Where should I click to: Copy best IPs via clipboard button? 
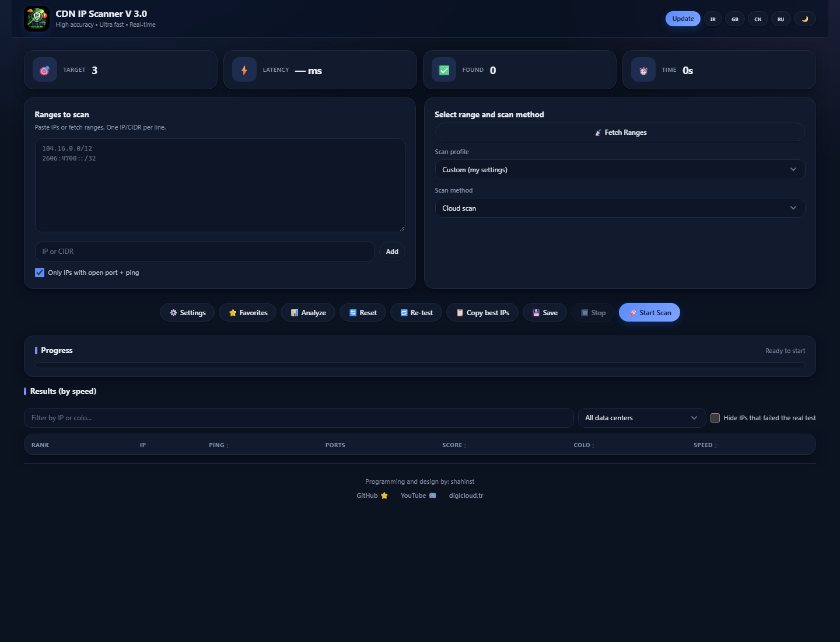tap(482, 312)
